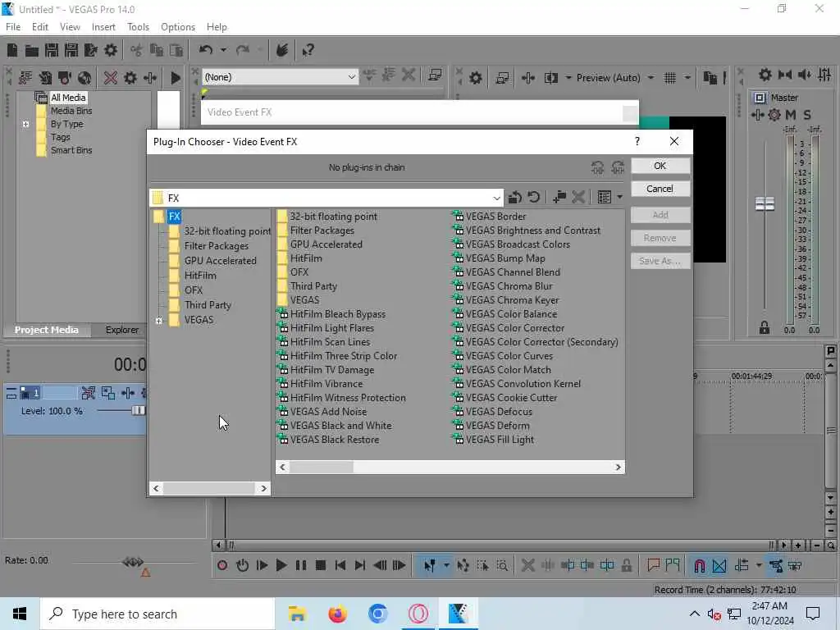Click the Pause button in transport bar
This screenshot has width=840, height=630.
click(x=301, y=565)
